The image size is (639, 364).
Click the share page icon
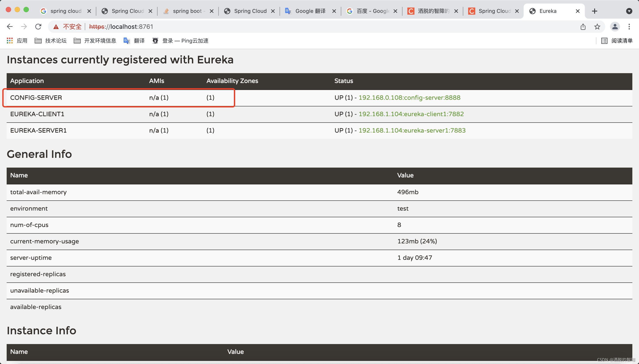point(583,27)
